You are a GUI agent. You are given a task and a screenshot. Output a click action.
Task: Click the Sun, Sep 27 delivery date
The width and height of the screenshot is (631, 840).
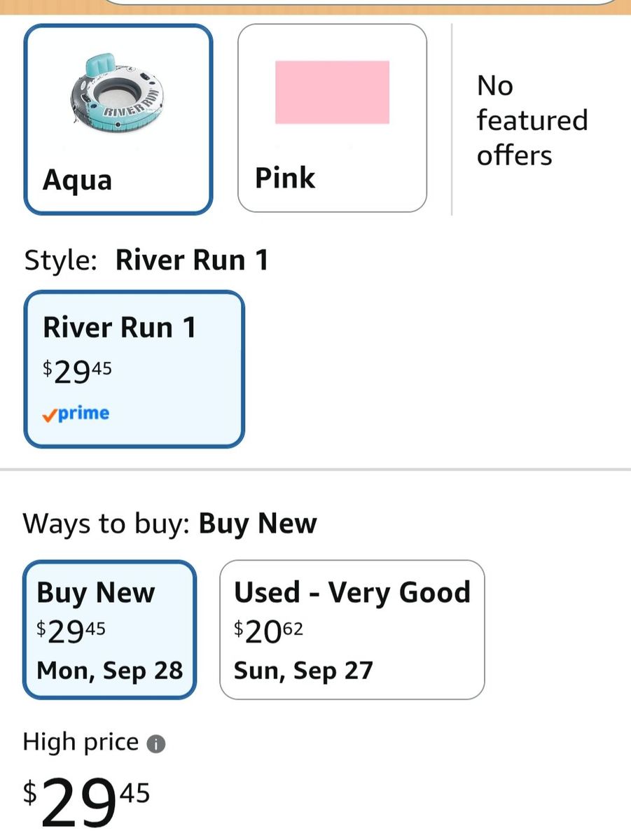[303, 671]
